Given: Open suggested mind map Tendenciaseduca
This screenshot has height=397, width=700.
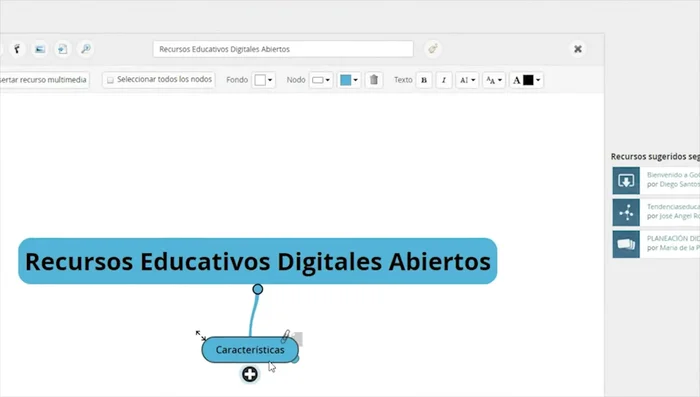Looking at the screenshot, I should (x=673, y=206).
